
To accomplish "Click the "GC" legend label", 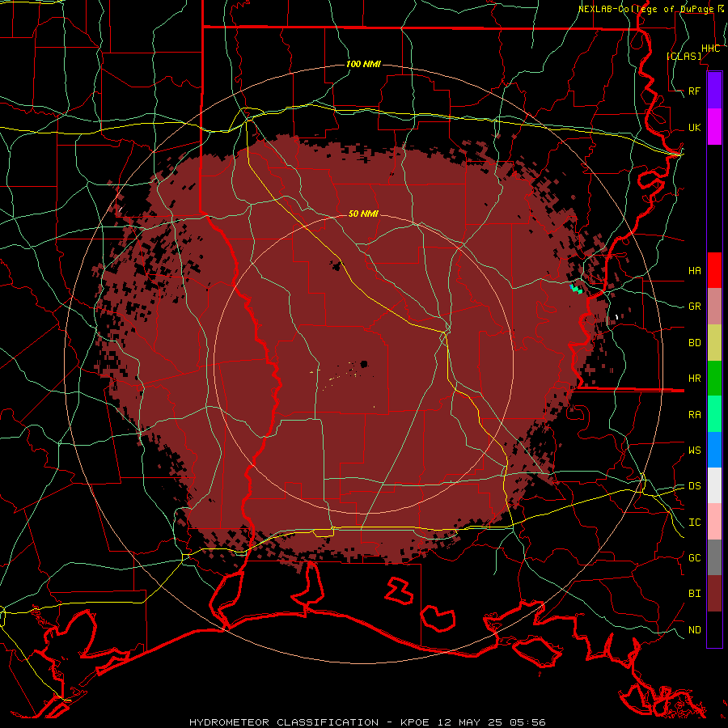I will pos(694,557).
